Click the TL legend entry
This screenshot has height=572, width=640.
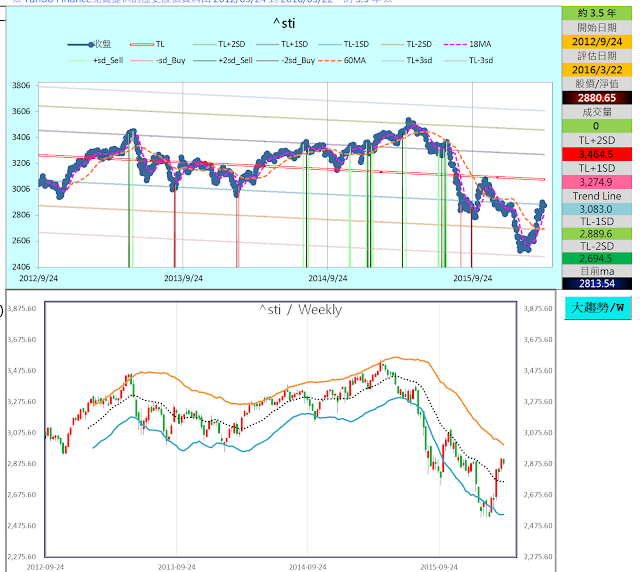[147, 44]
